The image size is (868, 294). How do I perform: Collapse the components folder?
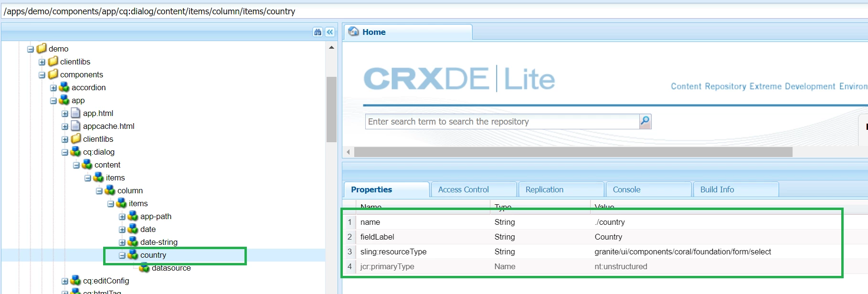pos(42,74)
